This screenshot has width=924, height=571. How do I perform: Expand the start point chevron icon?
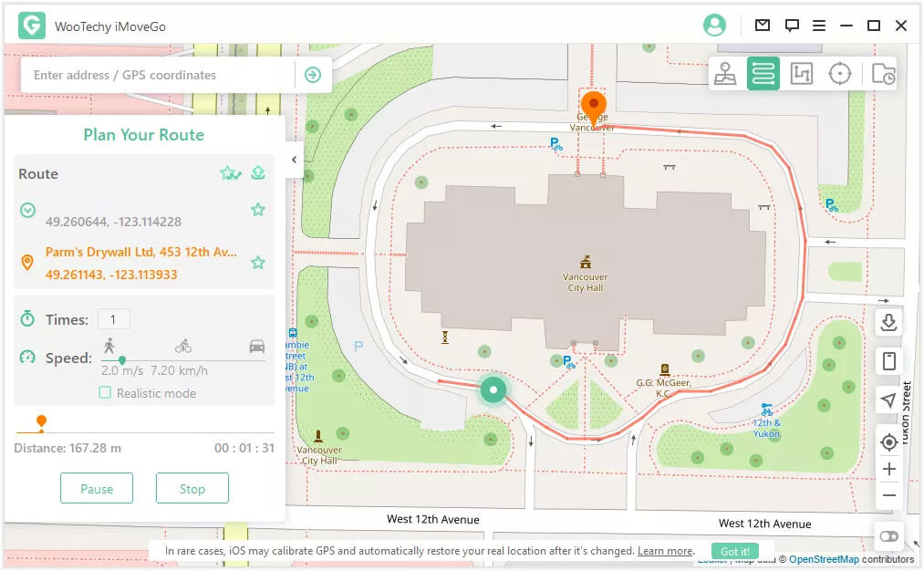[28, 211]
